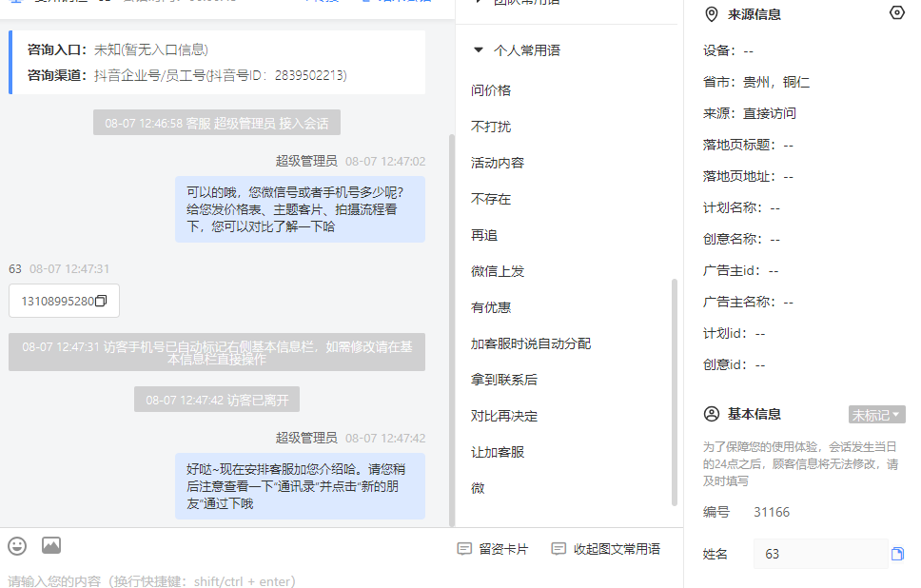
Task: Pick the 拿到联系后 quick phrase
Action: 504,380
